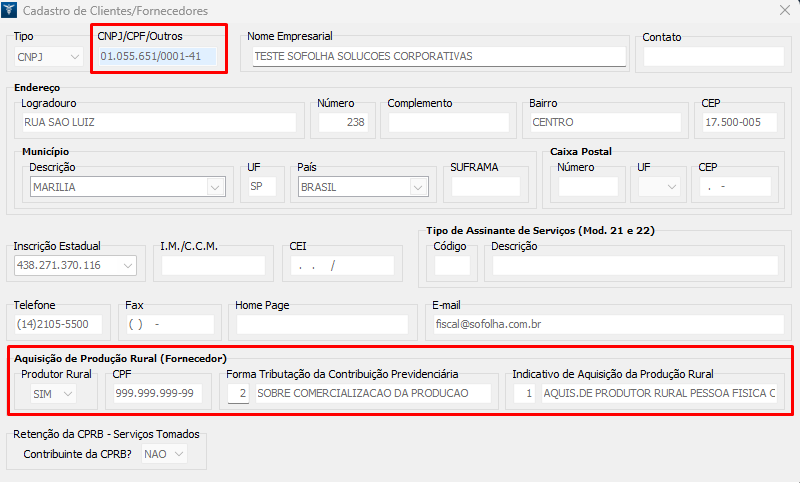The height and width of the screenshot is (483, 800).
Task: Select the Contato input field
Action: click(713, 57)
